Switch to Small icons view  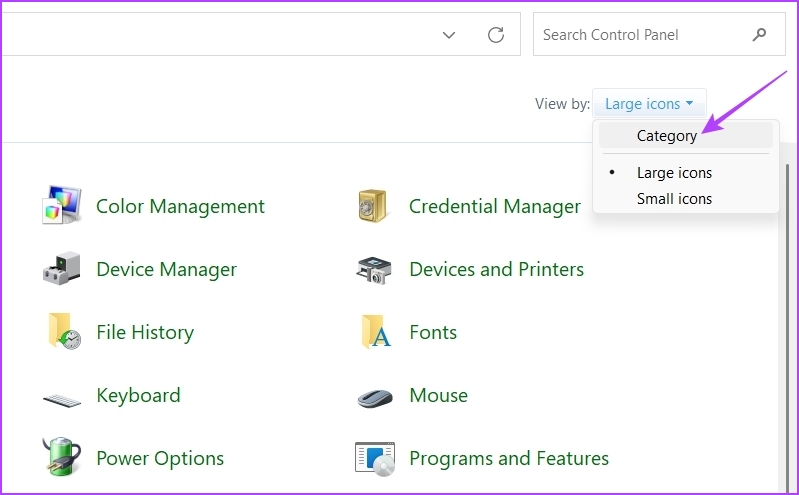674,199
